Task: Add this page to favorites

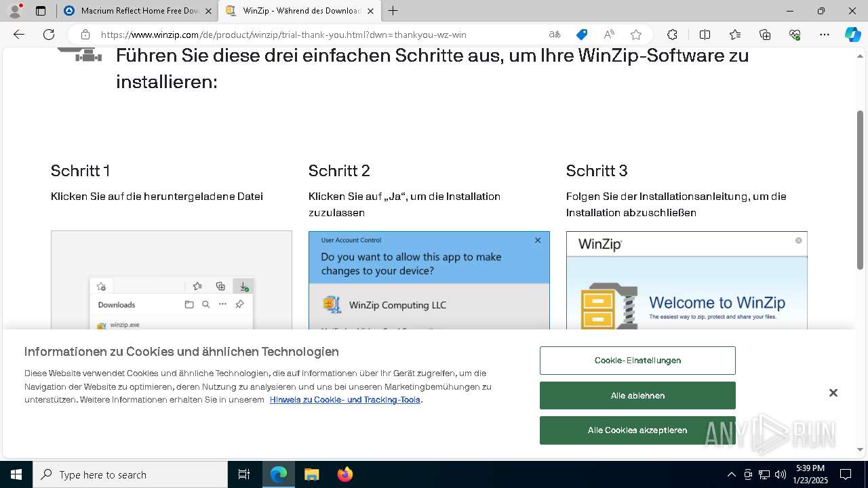Action: [636, 35]
